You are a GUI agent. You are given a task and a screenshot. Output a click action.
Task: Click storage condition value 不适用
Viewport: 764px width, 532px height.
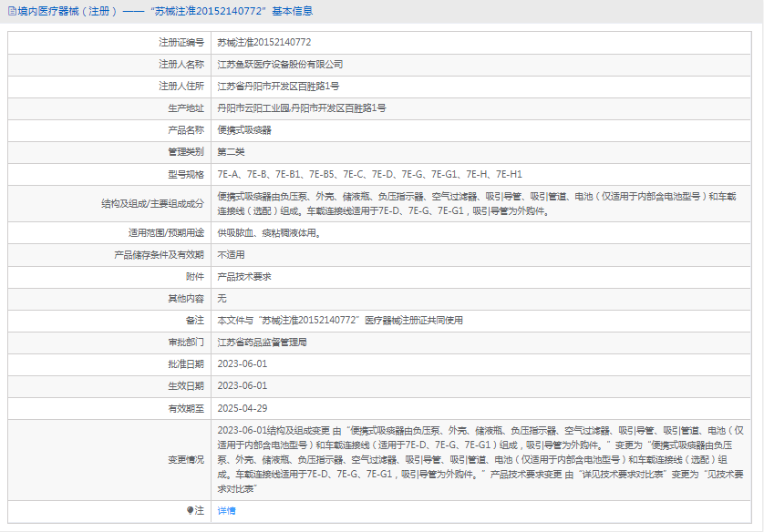point(231,254)
